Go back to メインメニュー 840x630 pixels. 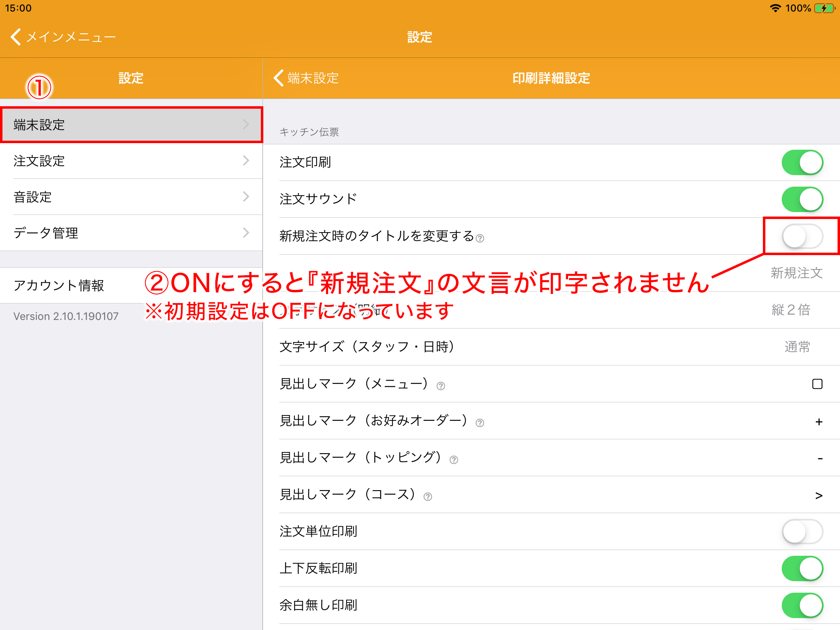tap(63, 37)
